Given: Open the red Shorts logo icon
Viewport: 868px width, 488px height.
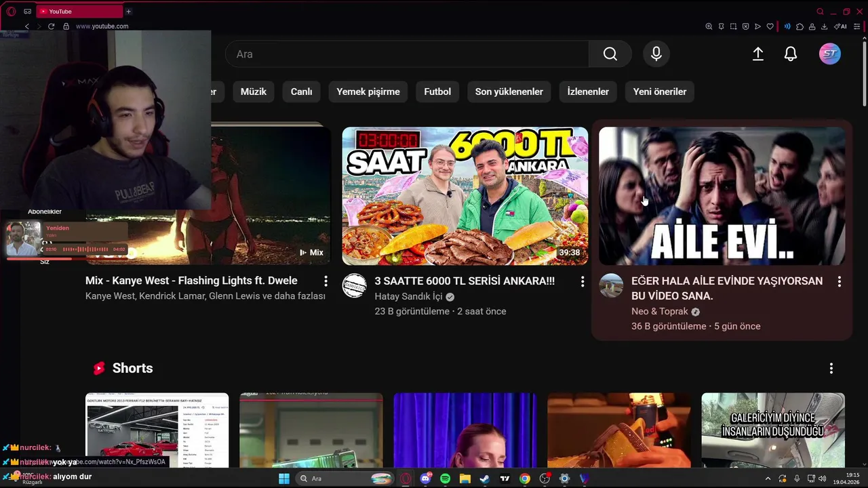Looking at the screenshot, I should [x=99, y=368].
